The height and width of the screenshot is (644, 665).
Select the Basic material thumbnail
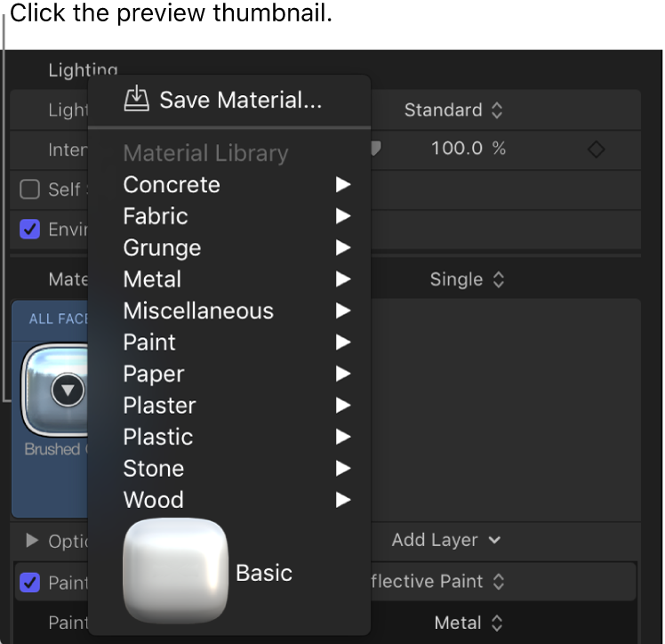click(176, 570)
